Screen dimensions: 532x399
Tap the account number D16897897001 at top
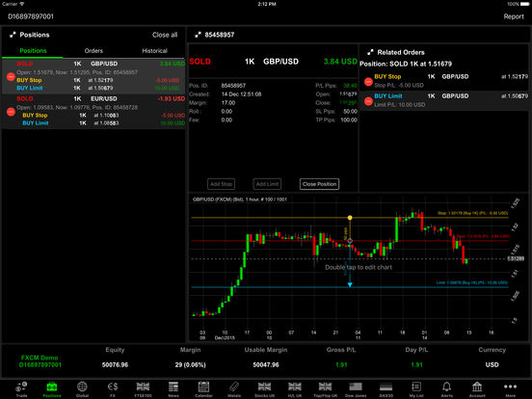pyautogui.click(x=31, y=16)
